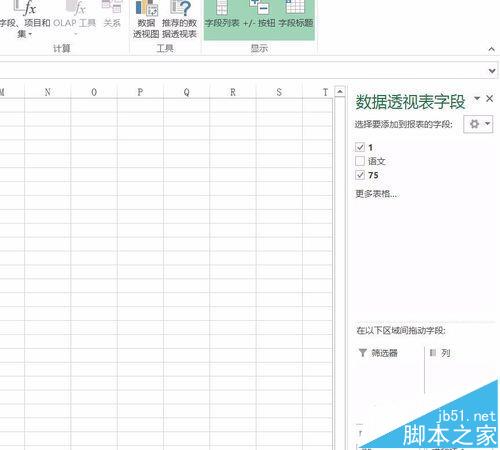Open the field list Tools gear menu
The width and height of the screenshot is (500, 450).
coord(478,124)
